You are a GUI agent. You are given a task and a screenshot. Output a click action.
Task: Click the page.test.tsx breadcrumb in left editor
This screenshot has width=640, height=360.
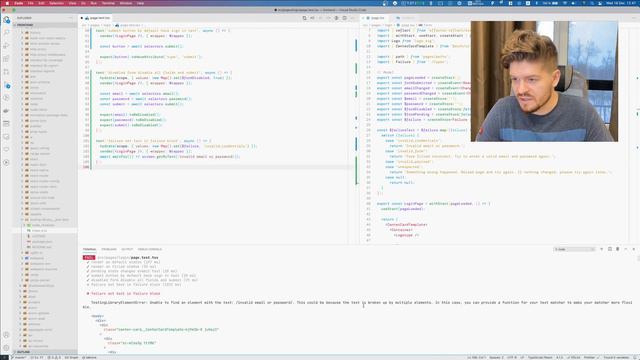tap(129, 25)
